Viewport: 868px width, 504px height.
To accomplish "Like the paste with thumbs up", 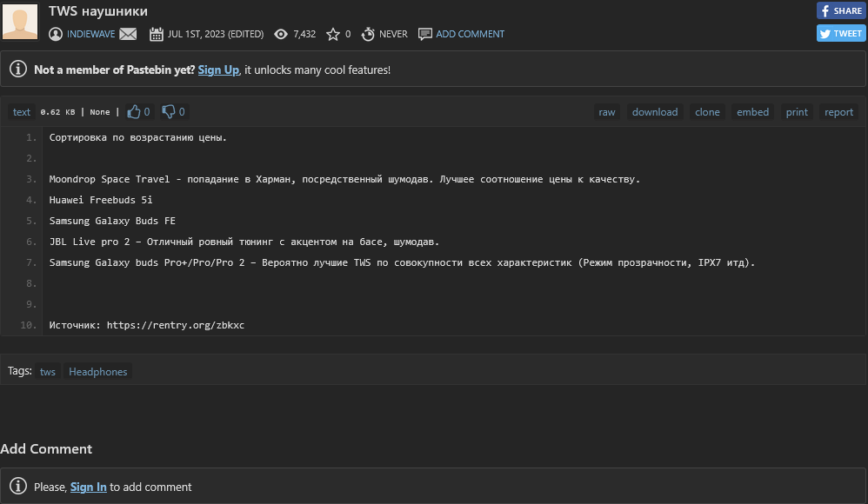I will click(x=138, y=112).
